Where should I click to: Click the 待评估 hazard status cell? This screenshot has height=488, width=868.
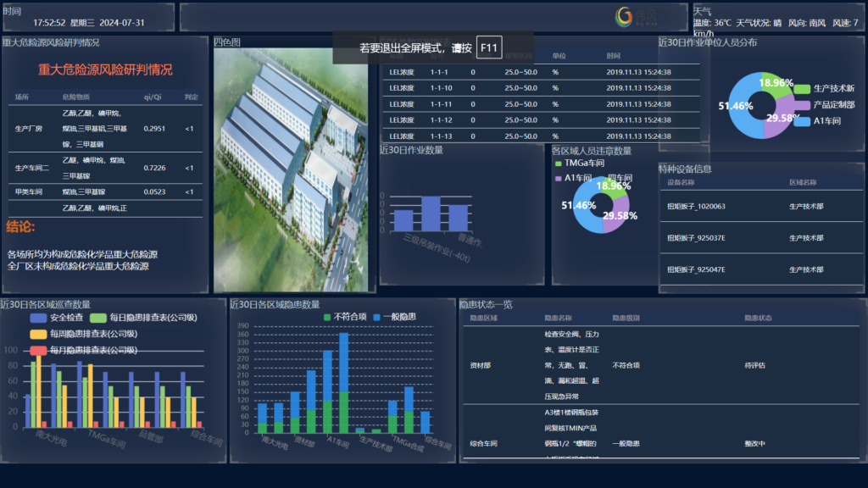coord(755,365)
